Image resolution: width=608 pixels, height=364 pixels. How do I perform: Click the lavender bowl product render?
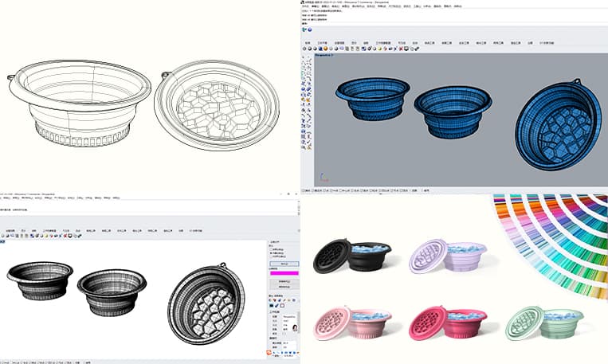coord(448,256)
